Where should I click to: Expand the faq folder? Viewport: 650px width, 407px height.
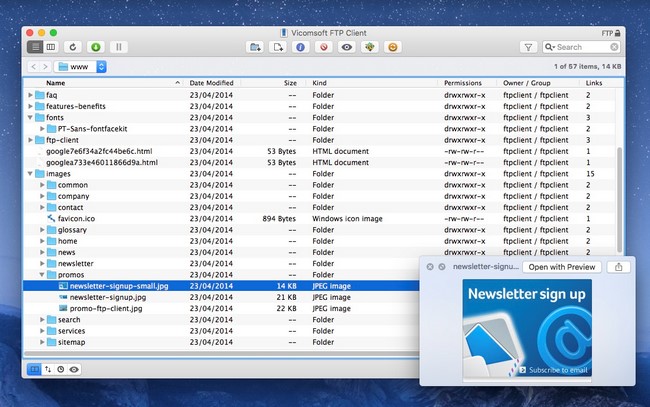point(30,95)
